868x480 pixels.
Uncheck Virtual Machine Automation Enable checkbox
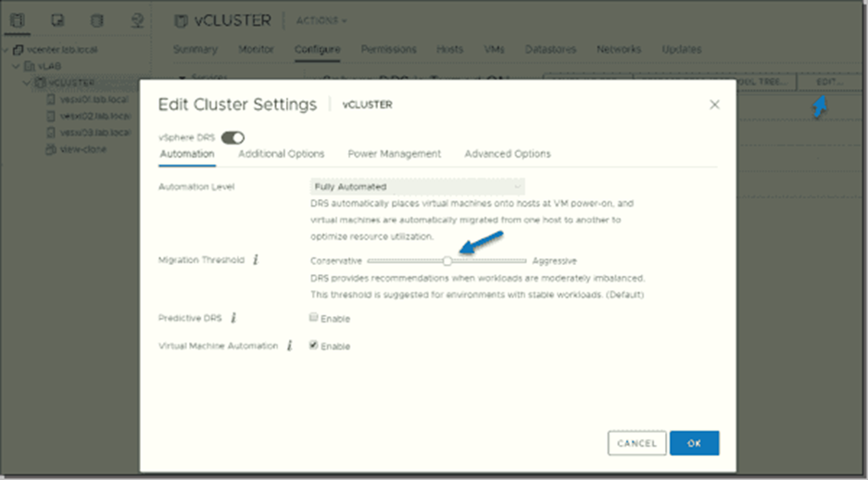(x=315, y=346)
